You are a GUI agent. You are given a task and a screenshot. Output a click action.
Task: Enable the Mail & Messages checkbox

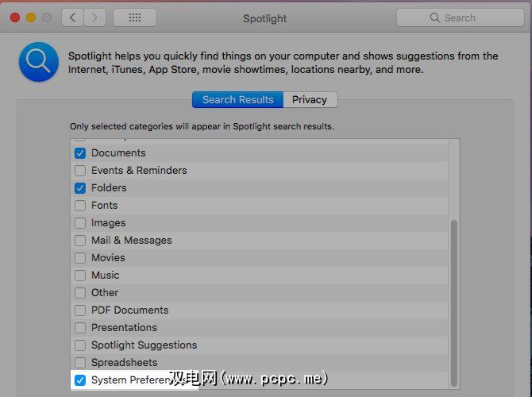click(80, 241)
